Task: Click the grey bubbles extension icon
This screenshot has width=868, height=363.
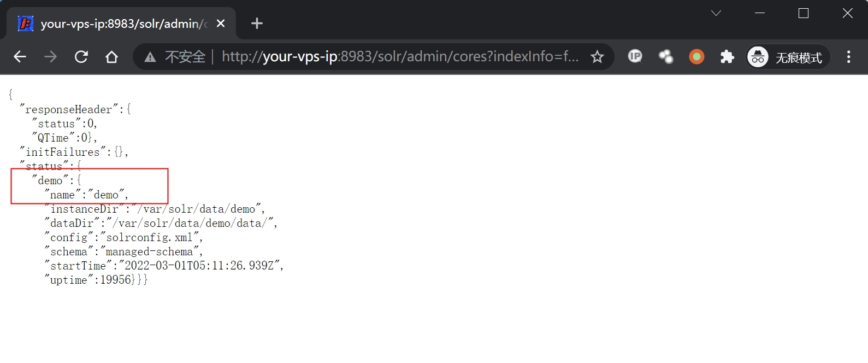Action: [666, 56]
